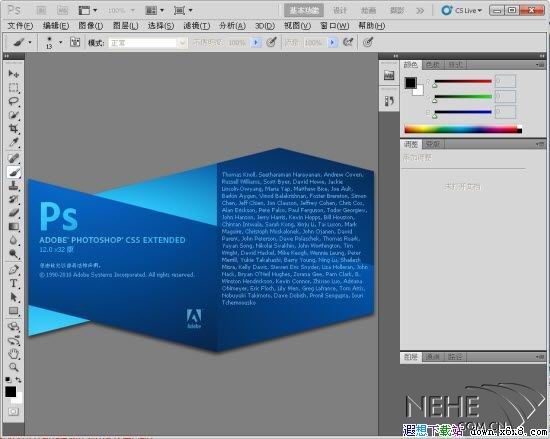Screen dimensions: 550x439
Task: Click the foreground color swatch in toolbox
Action: (10, 392)
